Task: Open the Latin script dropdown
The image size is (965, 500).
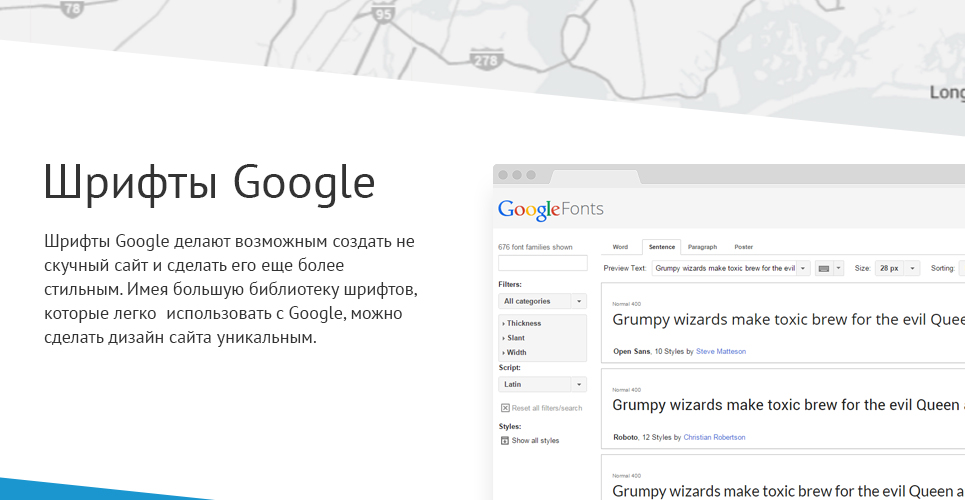Action: click(x=542, y=384)
